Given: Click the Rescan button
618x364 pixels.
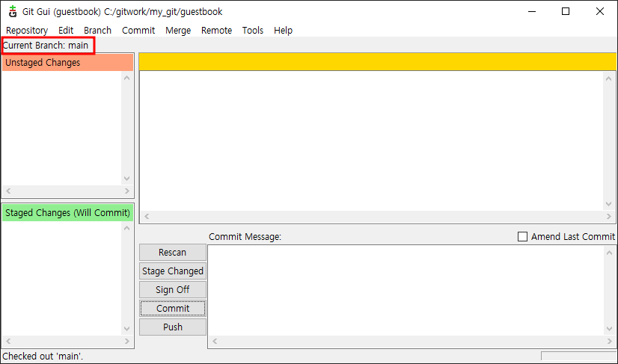Looking at the screenshot, I should pos(173,252).
